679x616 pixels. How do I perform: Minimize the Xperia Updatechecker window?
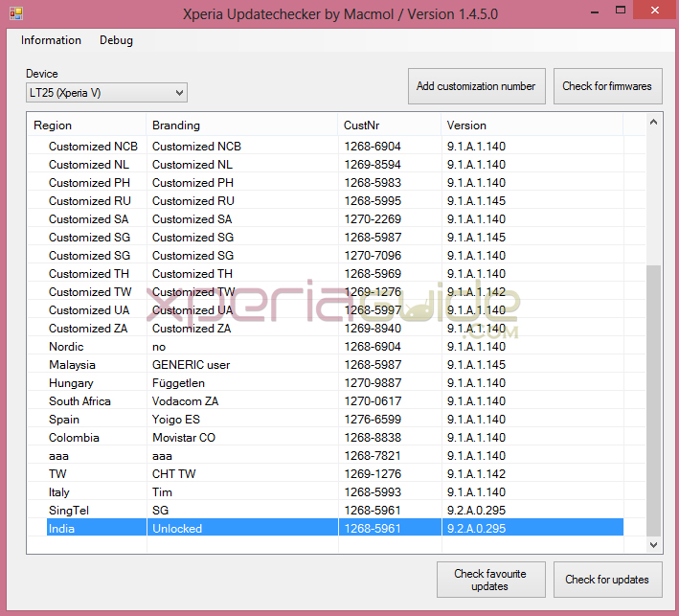(595, 11)
